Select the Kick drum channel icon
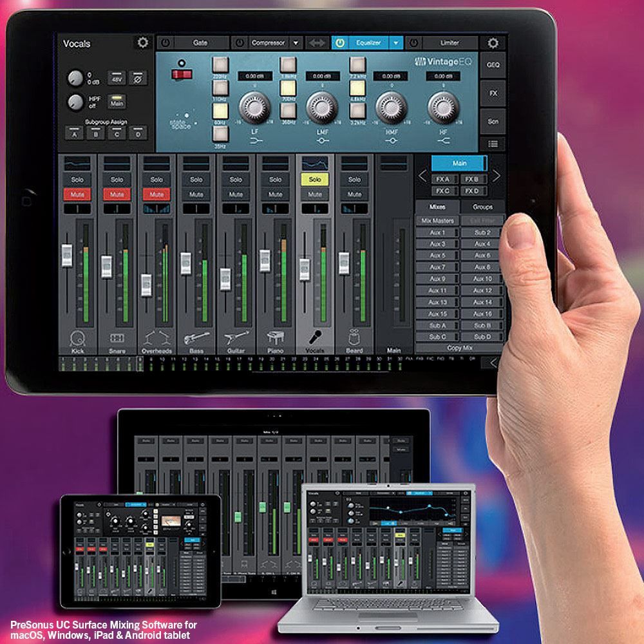This screenshot has height=644, width=644. coord(77,337)
